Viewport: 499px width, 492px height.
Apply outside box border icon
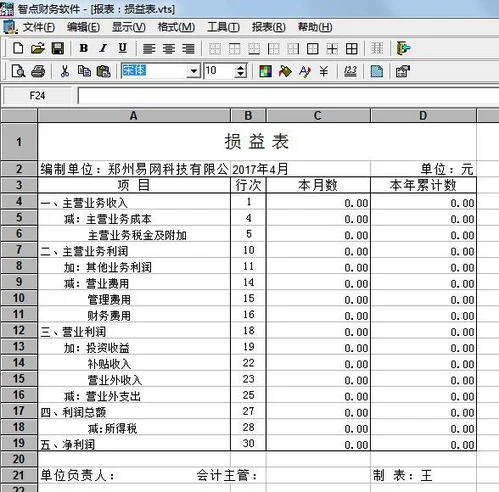[x=312, y=49]
